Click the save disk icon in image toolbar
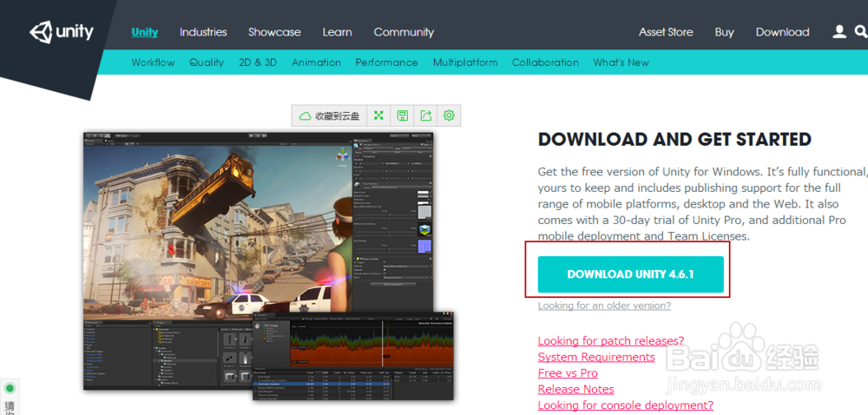 [x=403, y=115]
